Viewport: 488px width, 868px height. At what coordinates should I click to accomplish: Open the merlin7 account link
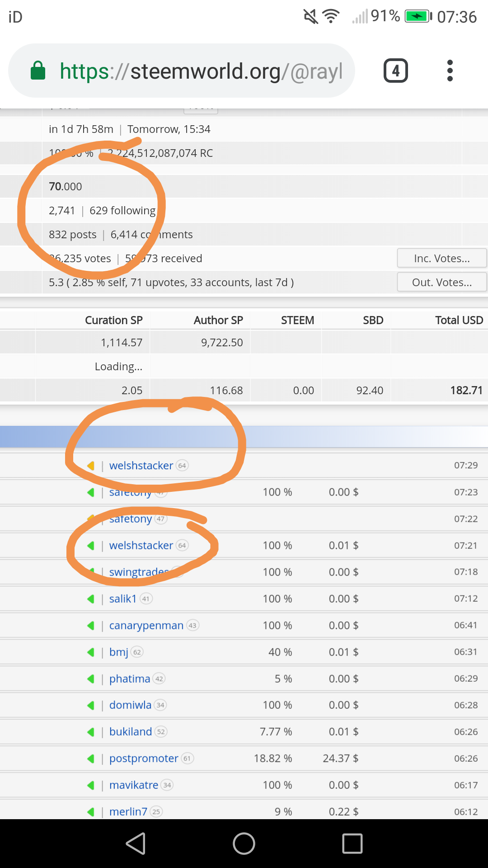pos(128,811)
